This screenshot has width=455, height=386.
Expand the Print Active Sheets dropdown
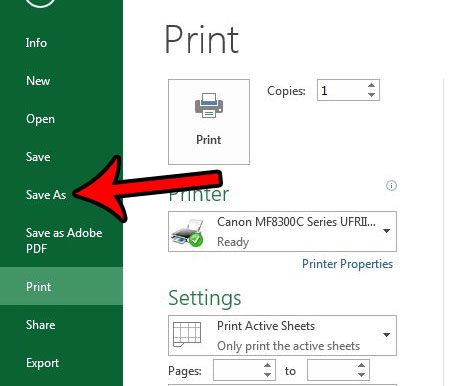pyautogui.click(x=282, y=335)
